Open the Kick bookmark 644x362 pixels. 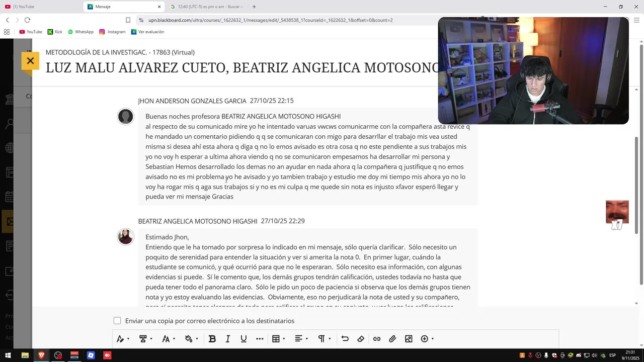point(55,32)
